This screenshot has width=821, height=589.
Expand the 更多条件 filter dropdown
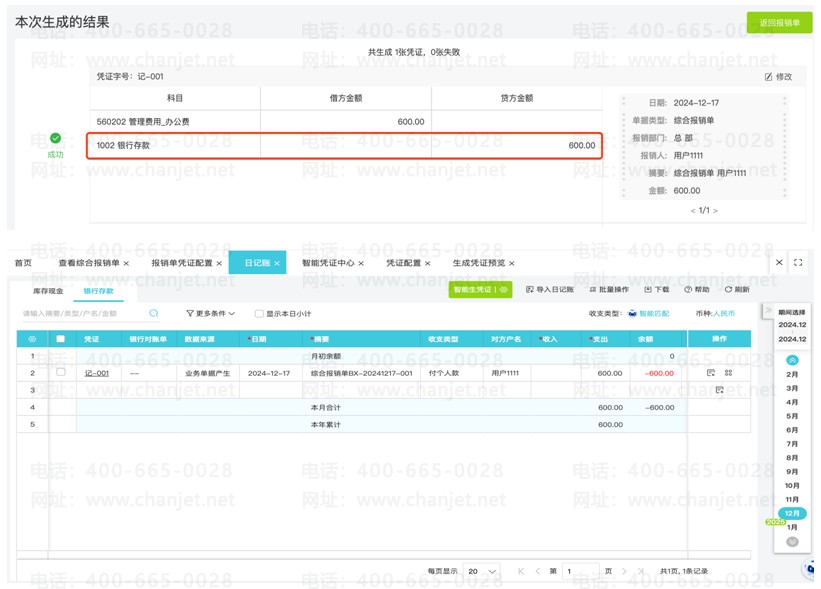click(210, 314)
